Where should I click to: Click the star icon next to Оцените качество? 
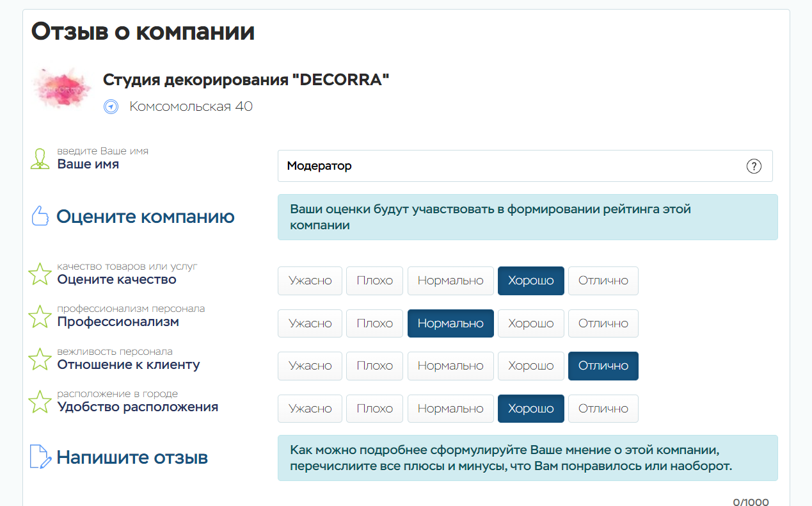point(40,274)
